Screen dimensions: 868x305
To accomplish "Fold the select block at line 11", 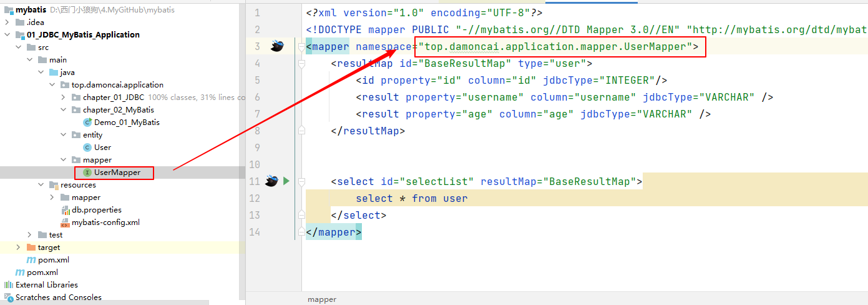I will [x=301, y=181].
